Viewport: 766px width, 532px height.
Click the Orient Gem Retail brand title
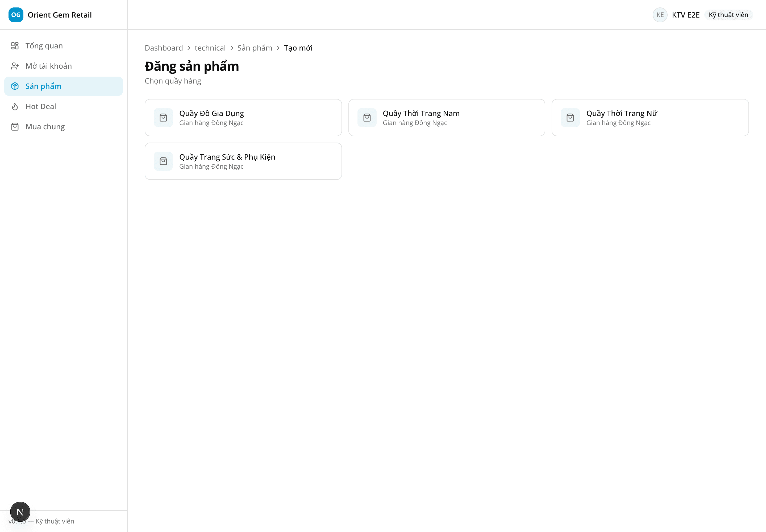(x=60, y=15)
